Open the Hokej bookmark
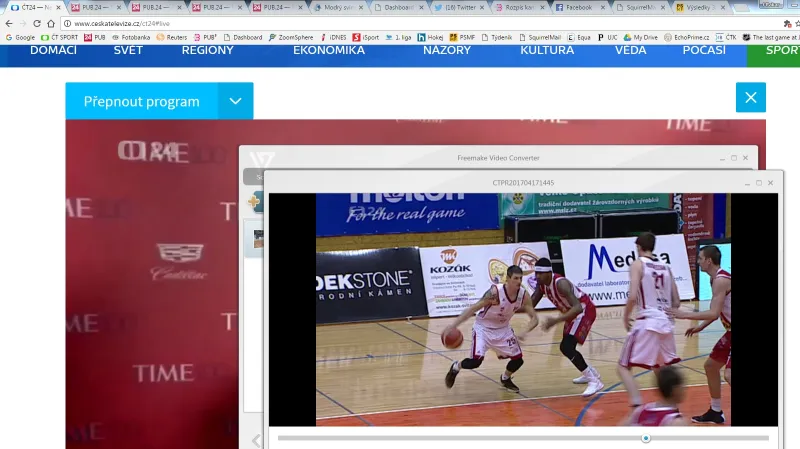Viewport: 800px width, 449px height. point(431,37)
